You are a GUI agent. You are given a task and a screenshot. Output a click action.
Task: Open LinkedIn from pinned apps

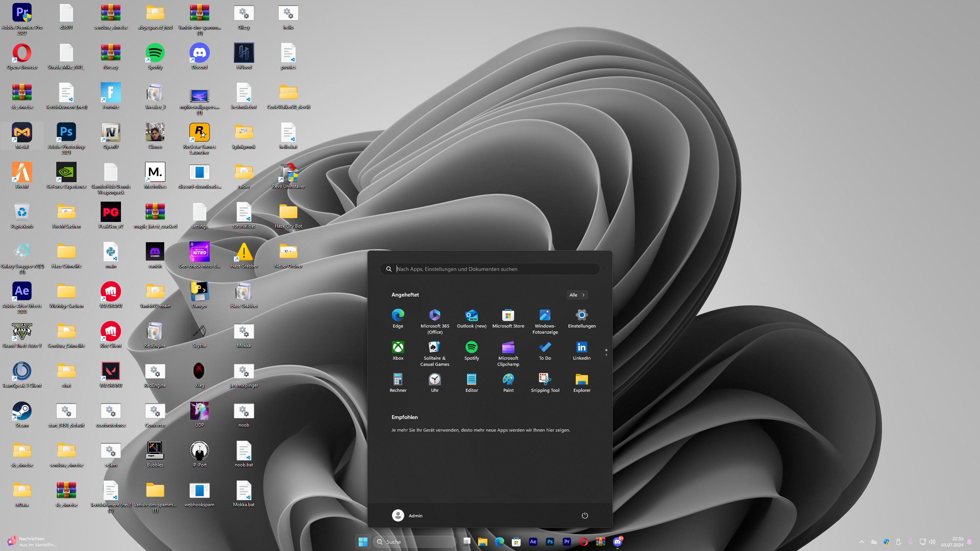pyautogui.click(x=582, y=351)
